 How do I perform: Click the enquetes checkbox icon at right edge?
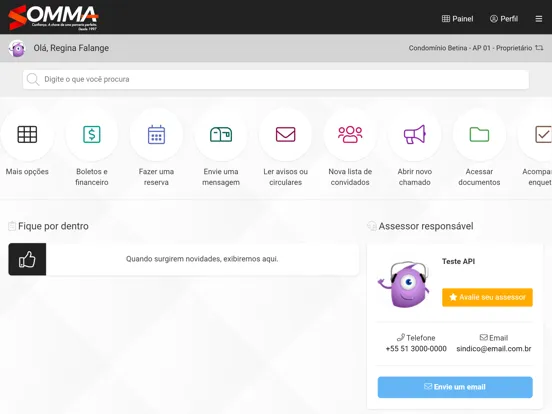[x=543, y=134]
